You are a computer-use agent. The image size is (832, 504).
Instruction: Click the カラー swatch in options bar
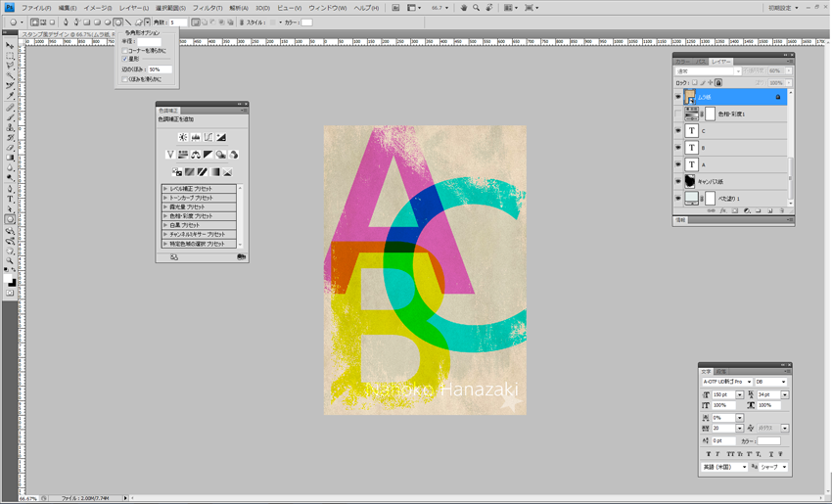click(306, 23)
